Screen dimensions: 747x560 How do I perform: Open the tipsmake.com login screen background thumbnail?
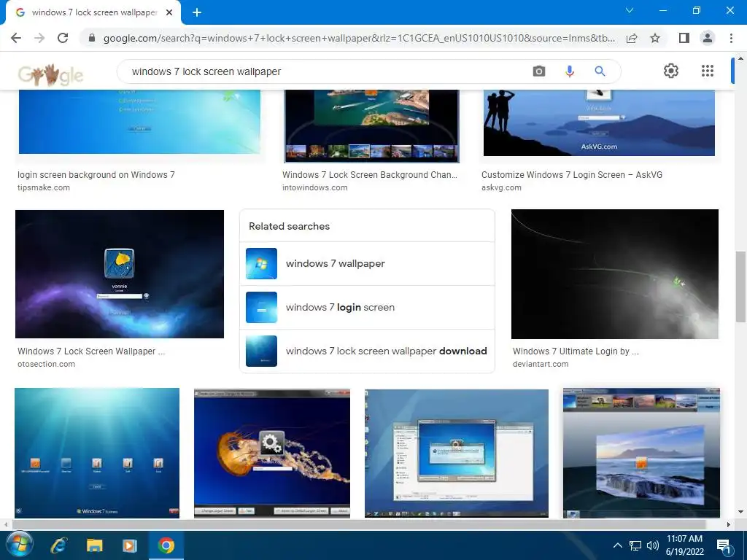point(139,122)
